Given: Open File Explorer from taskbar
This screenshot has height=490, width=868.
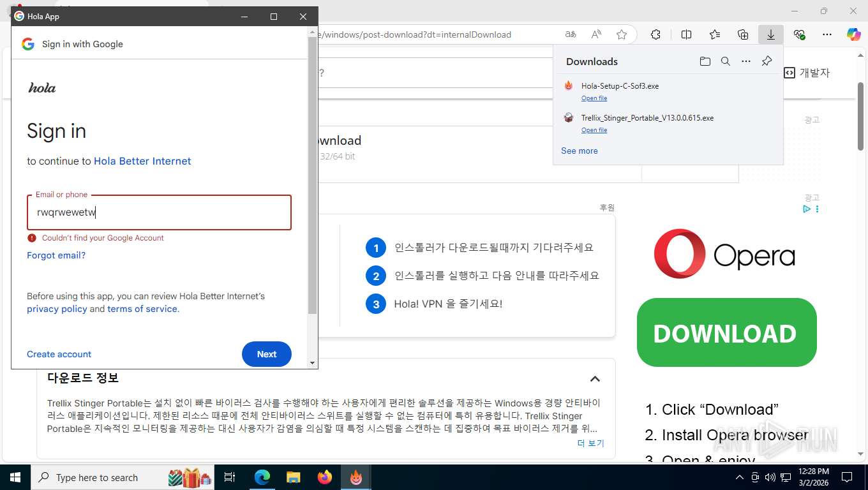Looking at the screenshot, I should click(293, 477).
